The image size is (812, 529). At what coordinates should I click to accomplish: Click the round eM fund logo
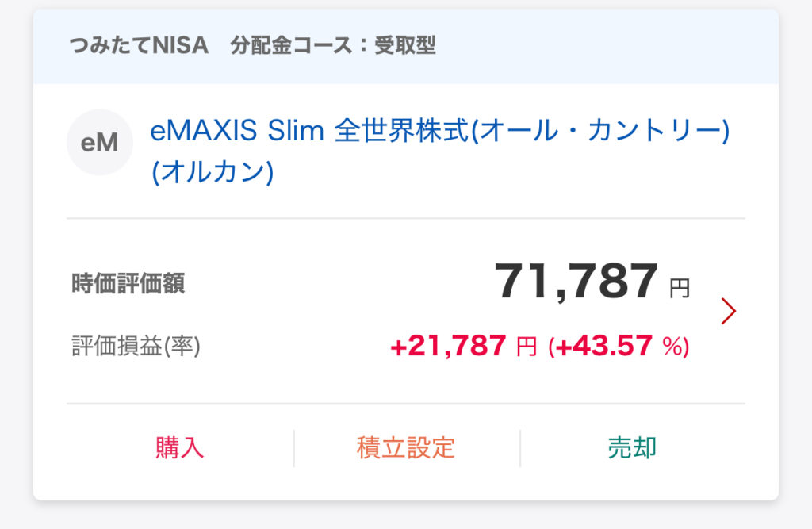[x=99, y=142]
